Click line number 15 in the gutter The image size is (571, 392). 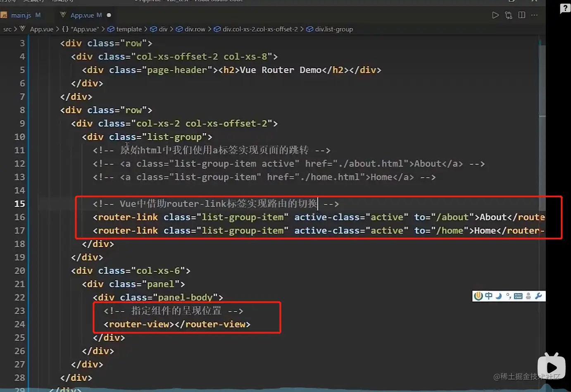19,204
